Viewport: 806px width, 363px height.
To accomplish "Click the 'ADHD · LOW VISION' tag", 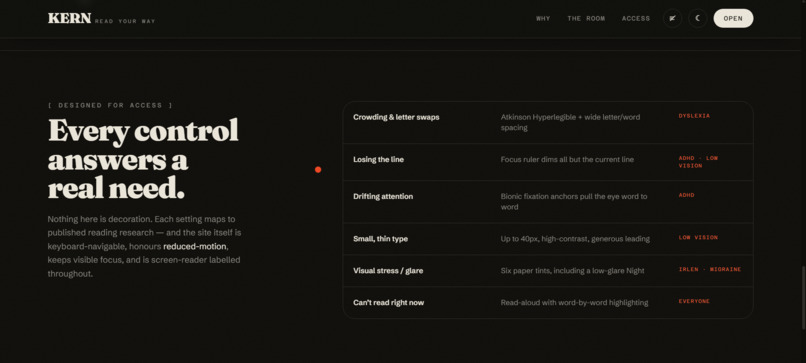I will [699, 162].
